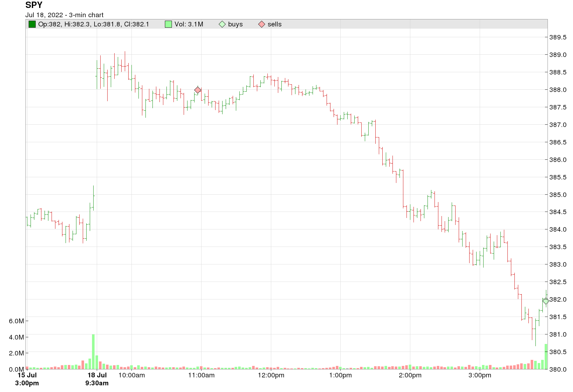Screen dimensions: 573x392
Task: Click the 1:00pm time axis label
Action: 341,375
